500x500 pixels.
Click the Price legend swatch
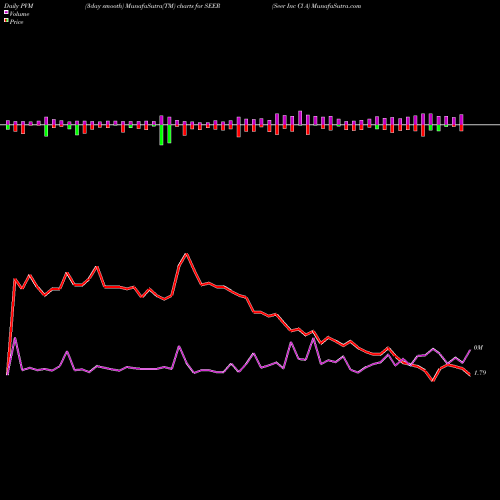(x=6, y=21)
